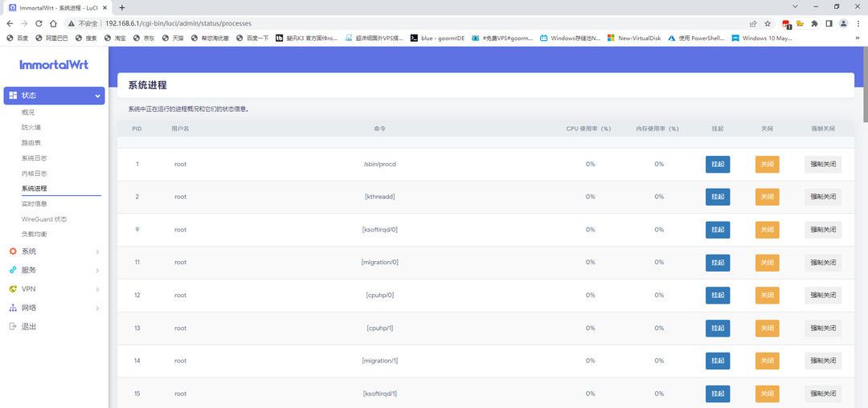This screenshot has height=408, width=868.
Task: Open the WireGuard 状态 page
Action: 44,219
